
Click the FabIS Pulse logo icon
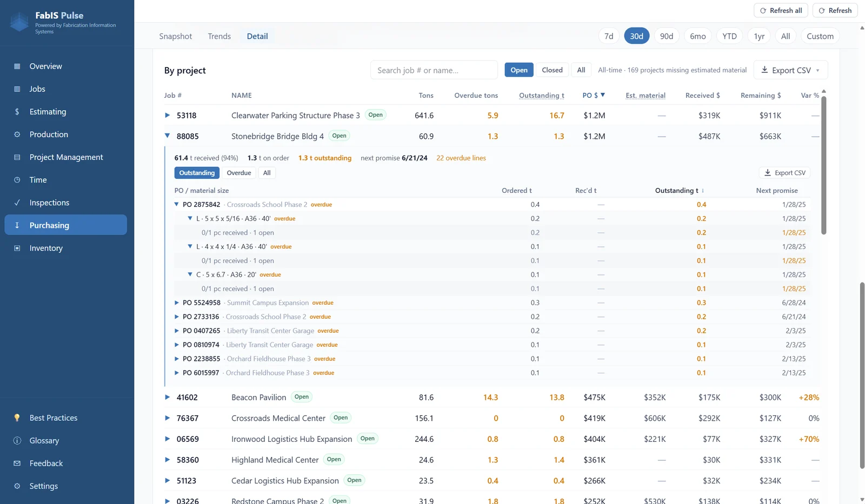pos(19,22)
